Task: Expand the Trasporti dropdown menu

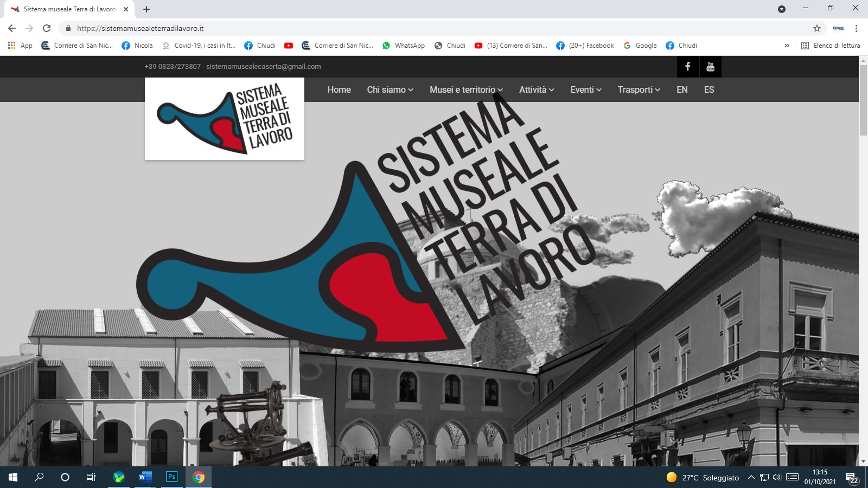Action: [639, 90]
